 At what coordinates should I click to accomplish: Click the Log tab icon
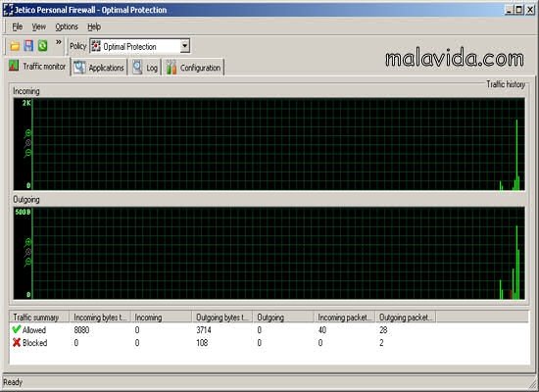[x=137, y=67]
